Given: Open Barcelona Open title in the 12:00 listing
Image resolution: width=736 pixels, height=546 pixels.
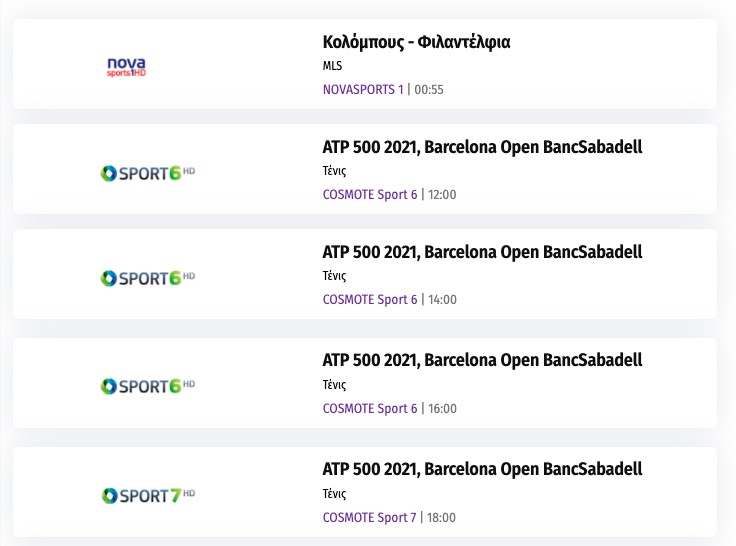Looking at the screenshot, I should coord(482,147).
